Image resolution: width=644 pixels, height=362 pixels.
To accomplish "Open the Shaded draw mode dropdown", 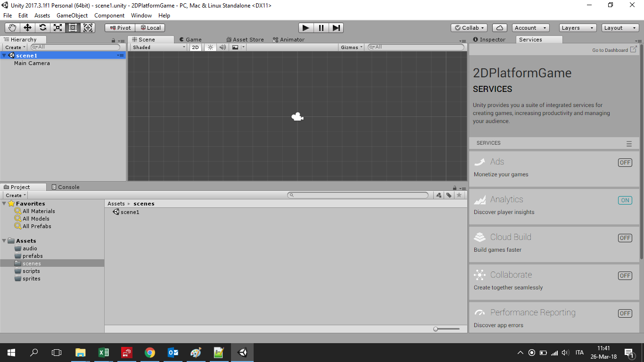I will (159, 47).
